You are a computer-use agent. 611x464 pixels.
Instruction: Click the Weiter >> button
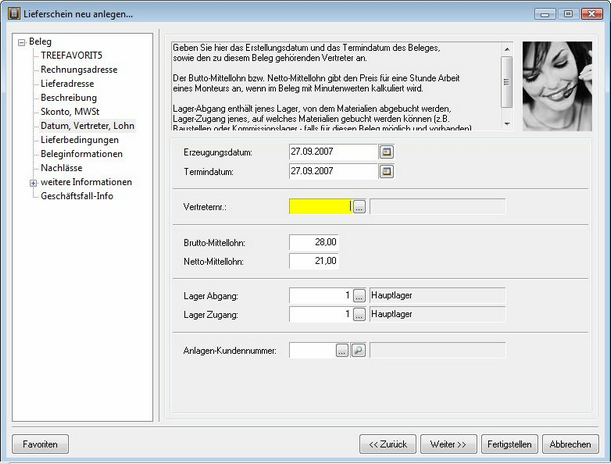449,443
